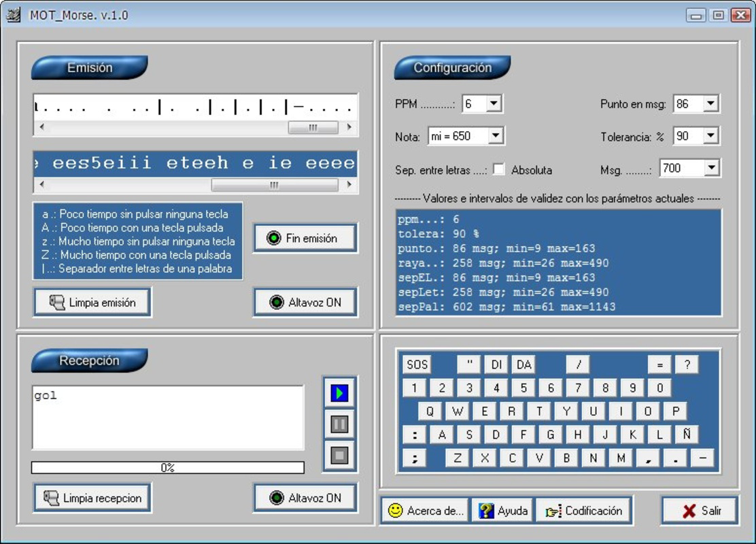Click the emitted text field with ees5eiii

tap(195, 163)
